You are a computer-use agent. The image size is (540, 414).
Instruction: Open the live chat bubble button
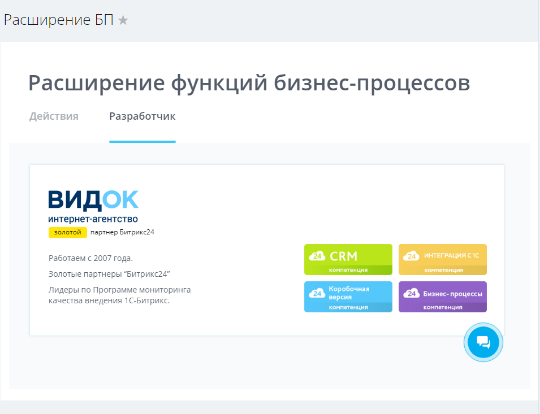click(x=483, y=342)
